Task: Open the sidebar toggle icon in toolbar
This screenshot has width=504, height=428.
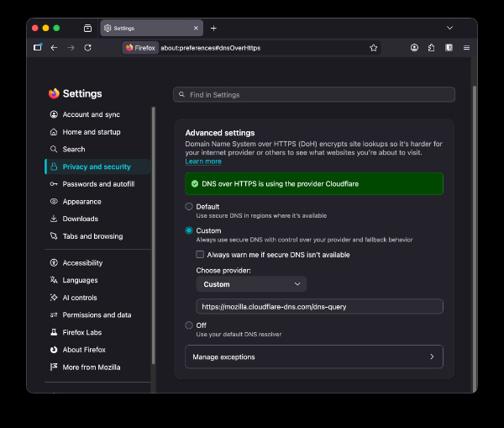Action: point(38,48)
